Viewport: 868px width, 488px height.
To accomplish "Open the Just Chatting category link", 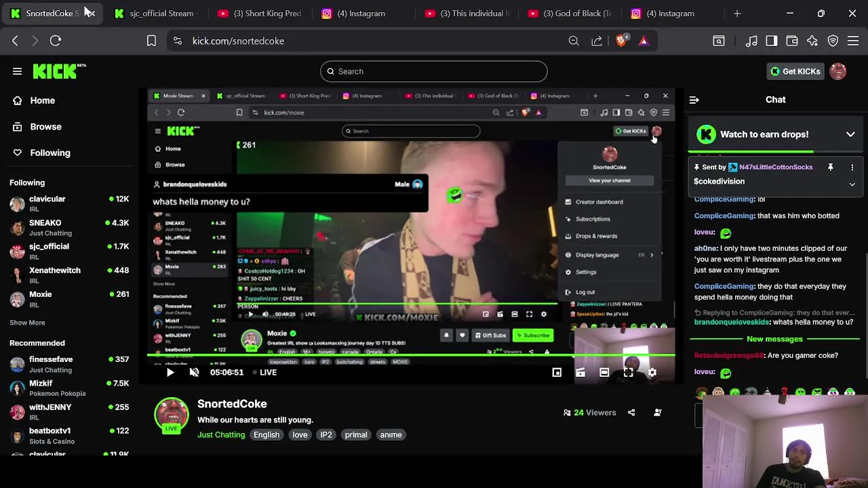I will (221, 434).
